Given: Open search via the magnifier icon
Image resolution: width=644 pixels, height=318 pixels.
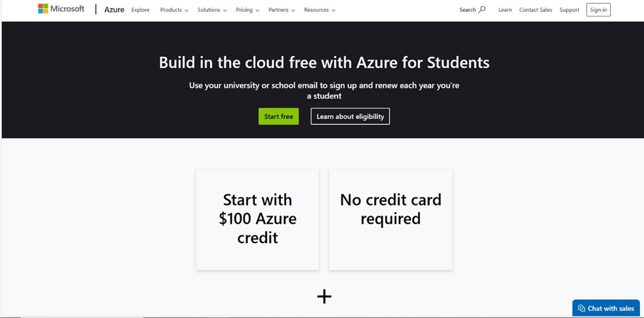Looking at the screenshot, I should [x=482, y=9].
